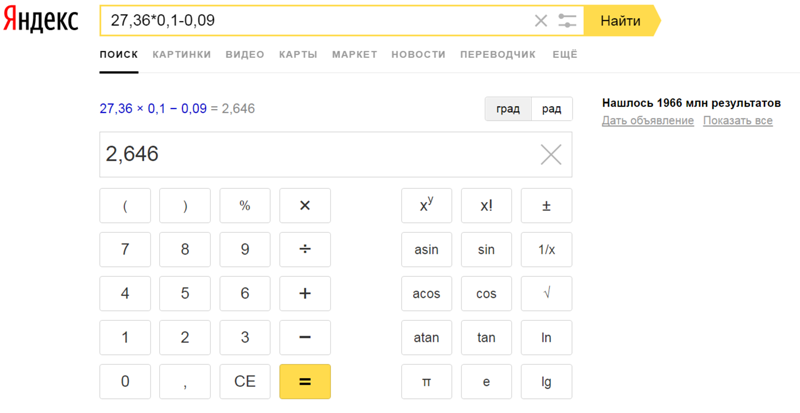The width and height of the screenshot is (800, 413).
Task: Open the ЕЩЁ more services menu
Action: click(x=565, y=55)
